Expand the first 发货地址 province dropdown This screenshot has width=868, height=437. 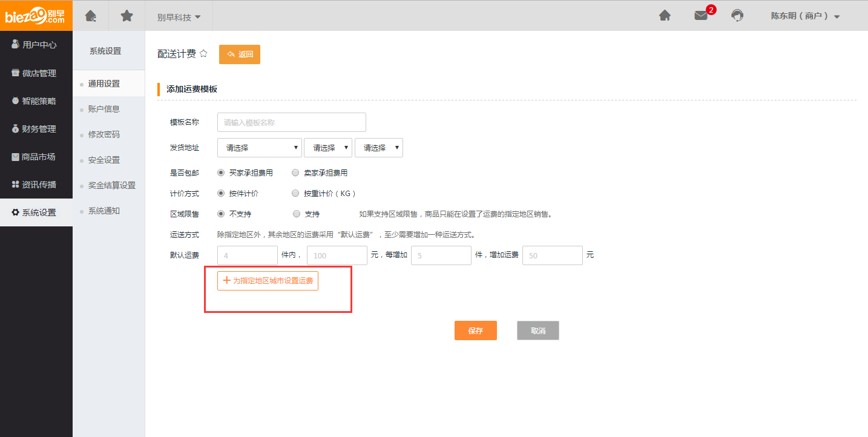[x=259, y=148]
